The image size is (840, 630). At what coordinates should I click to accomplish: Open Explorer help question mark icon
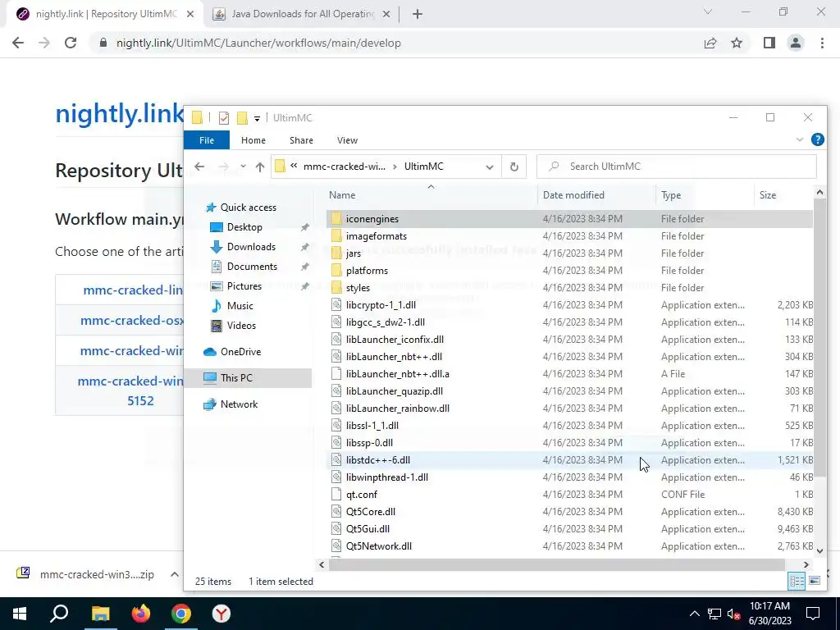(x=818, y=139)
